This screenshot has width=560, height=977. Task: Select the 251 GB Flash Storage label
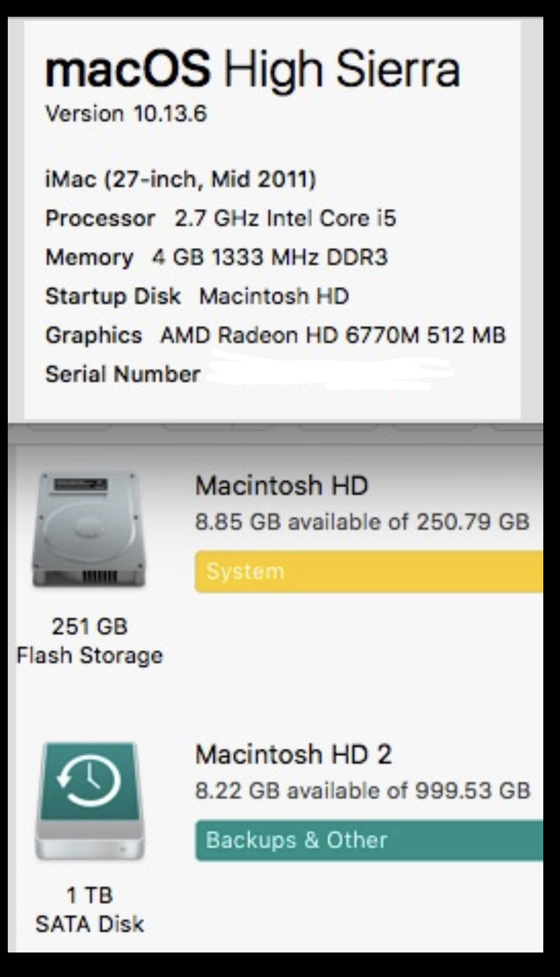(x=88, y=641)
